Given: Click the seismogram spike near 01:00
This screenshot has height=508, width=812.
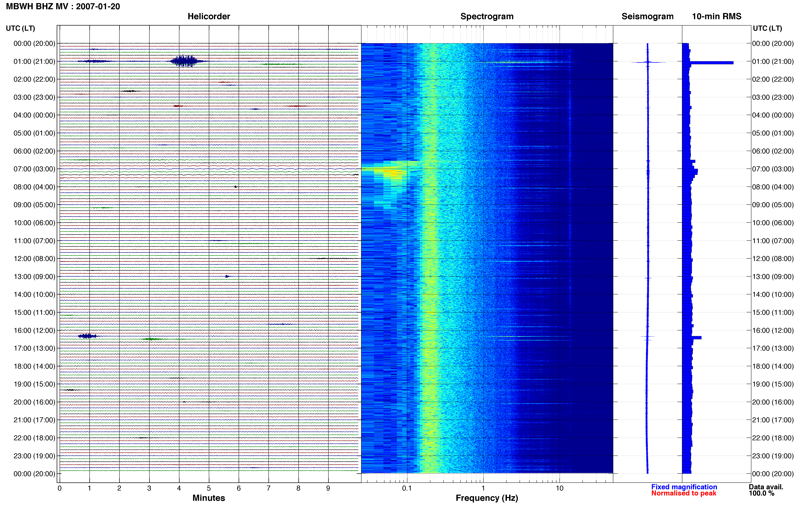Looking at the screenshot, I should 648,62.
